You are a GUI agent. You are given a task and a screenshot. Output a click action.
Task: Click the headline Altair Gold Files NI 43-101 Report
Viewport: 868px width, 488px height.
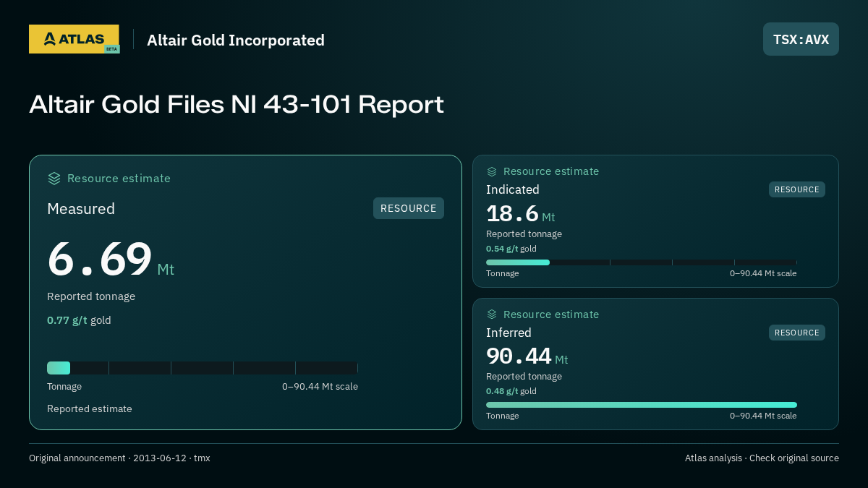pyautogui.click(x=237, y=105)
